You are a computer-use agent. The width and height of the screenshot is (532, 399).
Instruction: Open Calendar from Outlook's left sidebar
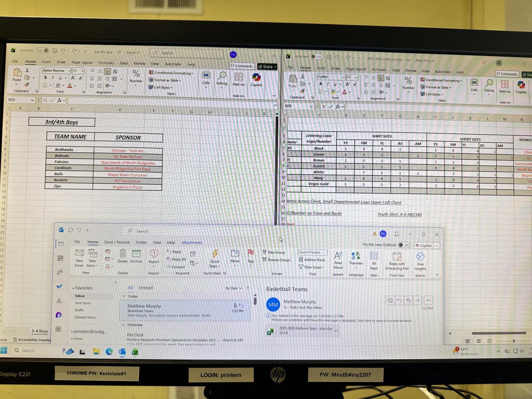click(x=60, y=258)
